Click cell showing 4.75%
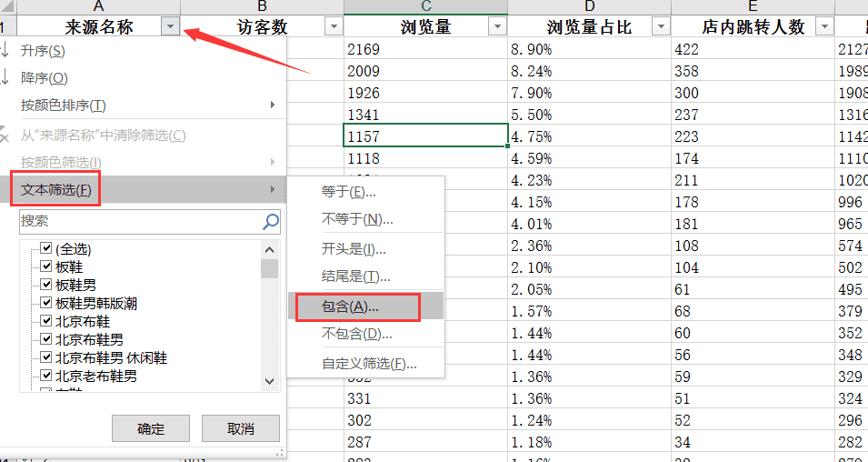Screen dimensions: 868x462 coord(590,136)
